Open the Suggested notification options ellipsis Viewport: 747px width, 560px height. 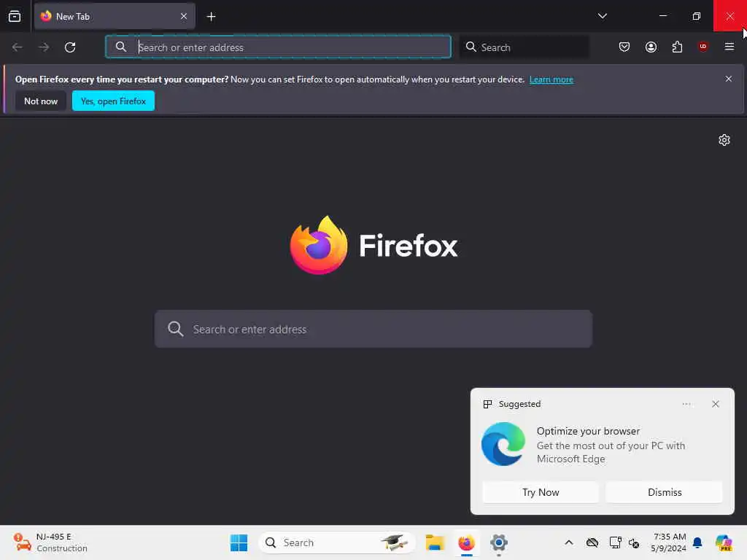coord(686,404)
